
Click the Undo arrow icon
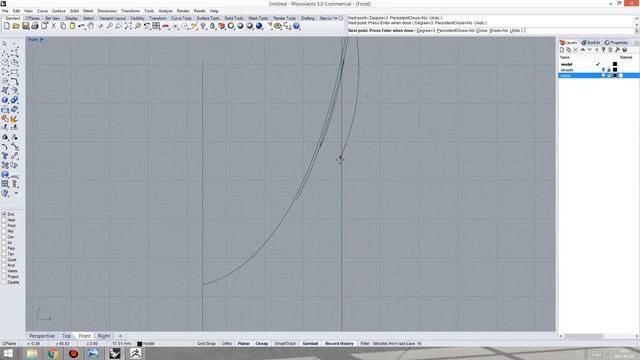pyautogui.click(x=82, y=26)
